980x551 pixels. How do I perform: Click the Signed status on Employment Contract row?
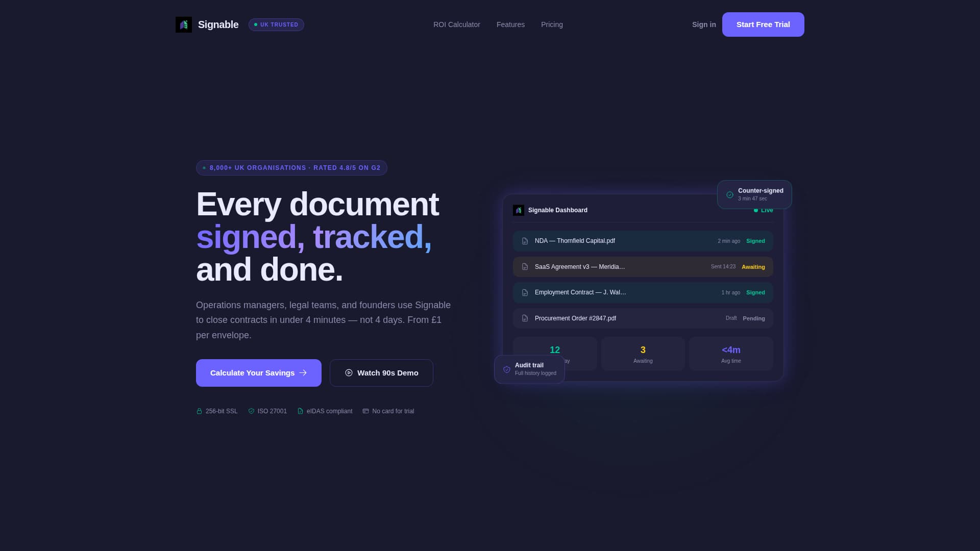(755, 292)
